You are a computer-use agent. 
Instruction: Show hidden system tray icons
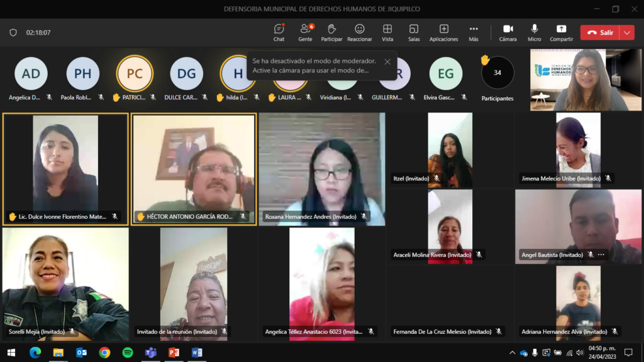coord(512,353)
